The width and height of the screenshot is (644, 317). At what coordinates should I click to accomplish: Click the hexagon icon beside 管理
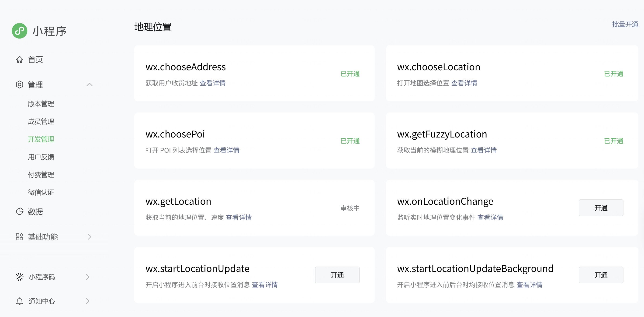(20, 85)
